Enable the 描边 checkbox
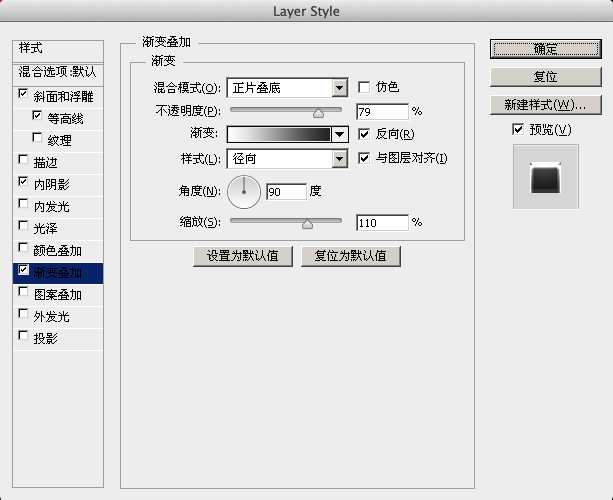Screen dimensions: 613x500 [23, 159]
